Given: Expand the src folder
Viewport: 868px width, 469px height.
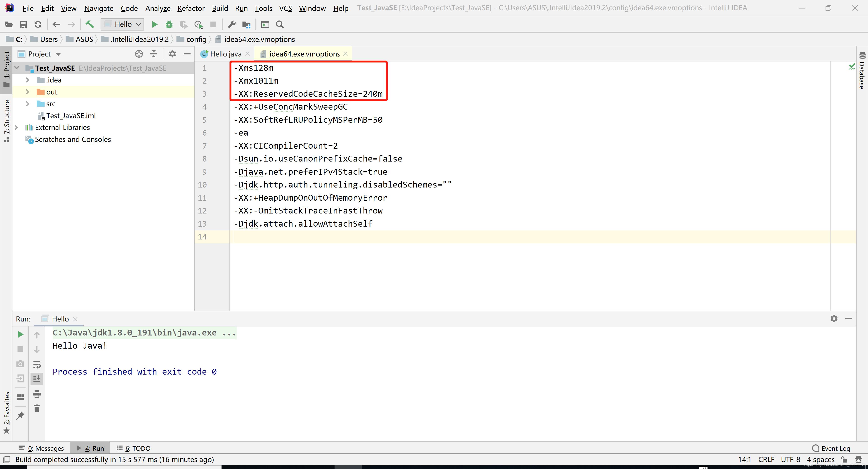Looking at the screenshot, I should 28,104.
